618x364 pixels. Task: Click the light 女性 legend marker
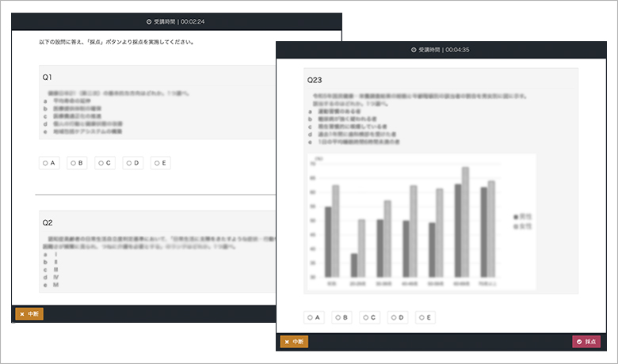516,226
